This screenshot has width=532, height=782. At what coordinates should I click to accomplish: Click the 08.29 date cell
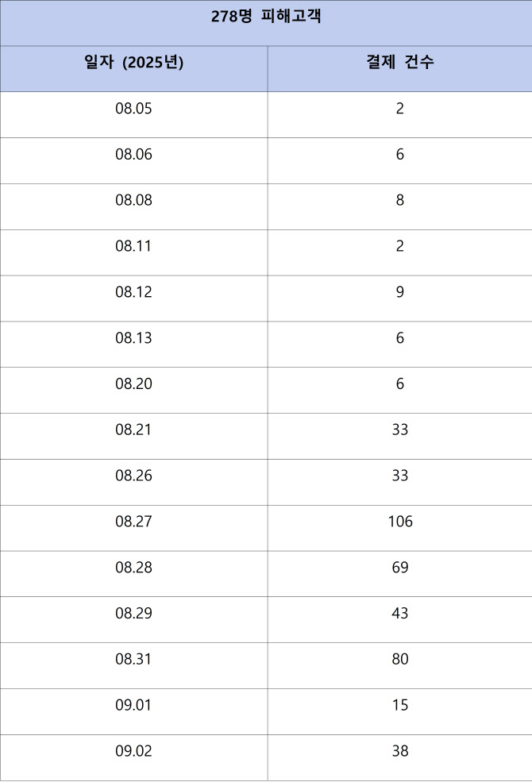tap(133, 614)
